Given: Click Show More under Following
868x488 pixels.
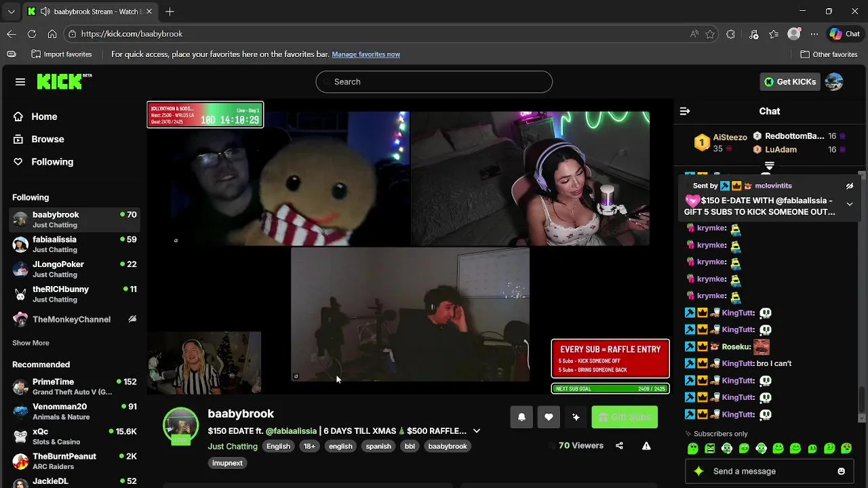Looking at the screenshot, I should pos(31,343).
